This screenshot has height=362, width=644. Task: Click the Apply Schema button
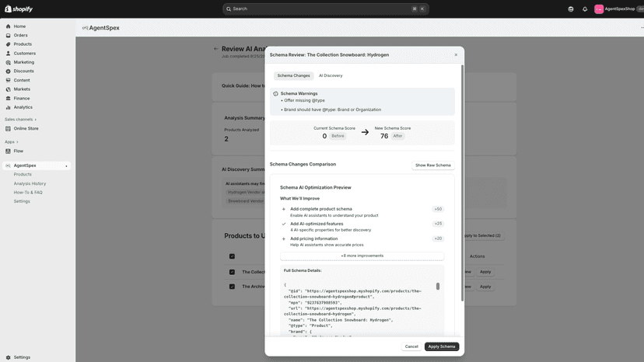click(x=442, y=346)
